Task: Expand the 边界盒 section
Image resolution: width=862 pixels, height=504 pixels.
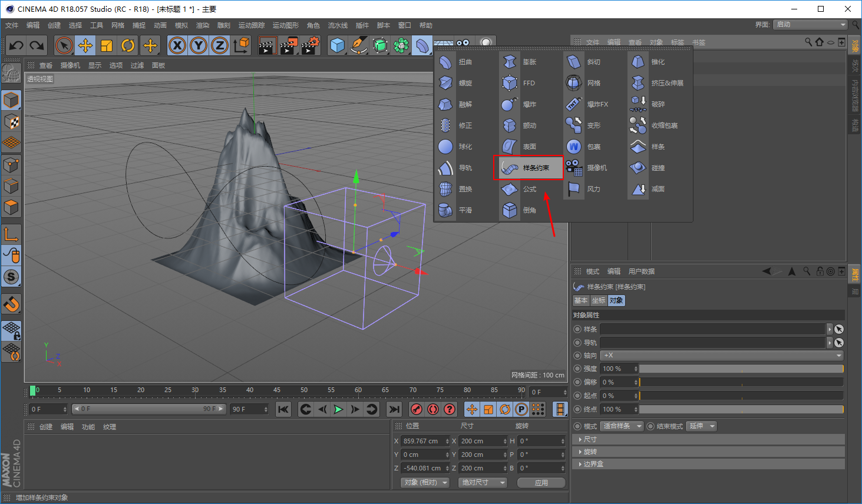Action: pyautogui.click(x=708, y=464)
